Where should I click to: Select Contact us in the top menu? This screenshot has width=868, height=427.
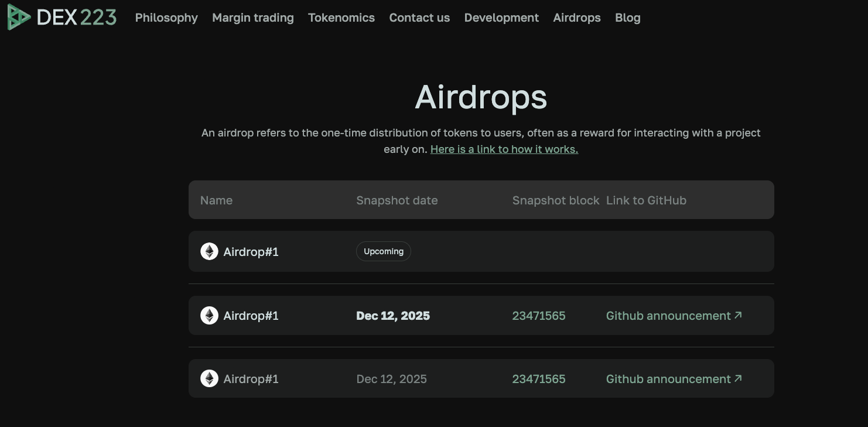click(x=419, y=18)
